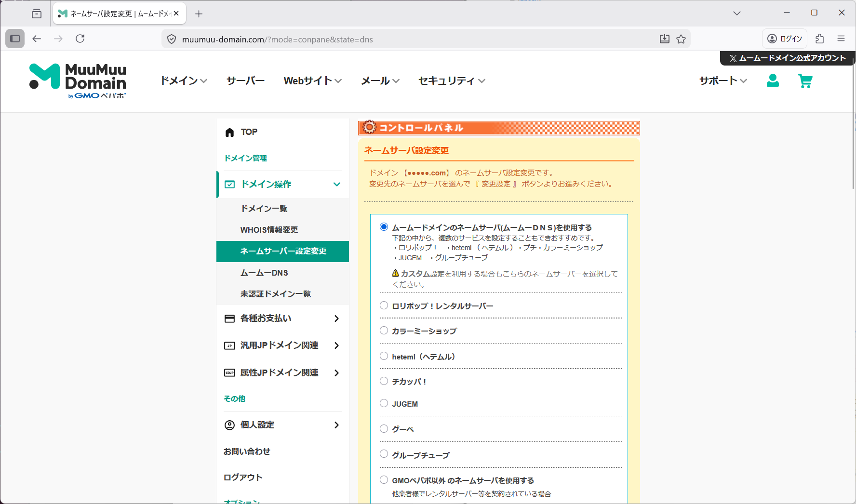Image resolution: width=856 pixels, height=504 pixels.
Task: Click the その他 section heading text
Action: pos(235,398)
